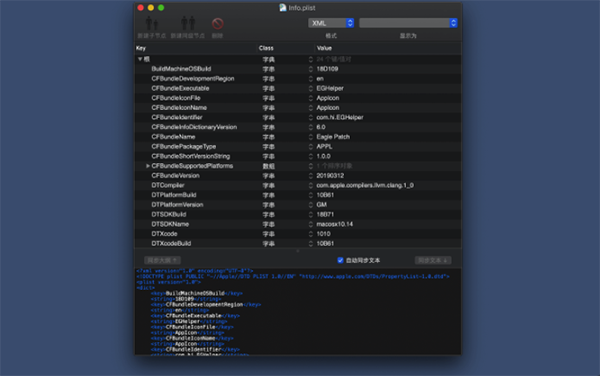
Task: Open the XML format dropdown
Action: pos(331,23)
